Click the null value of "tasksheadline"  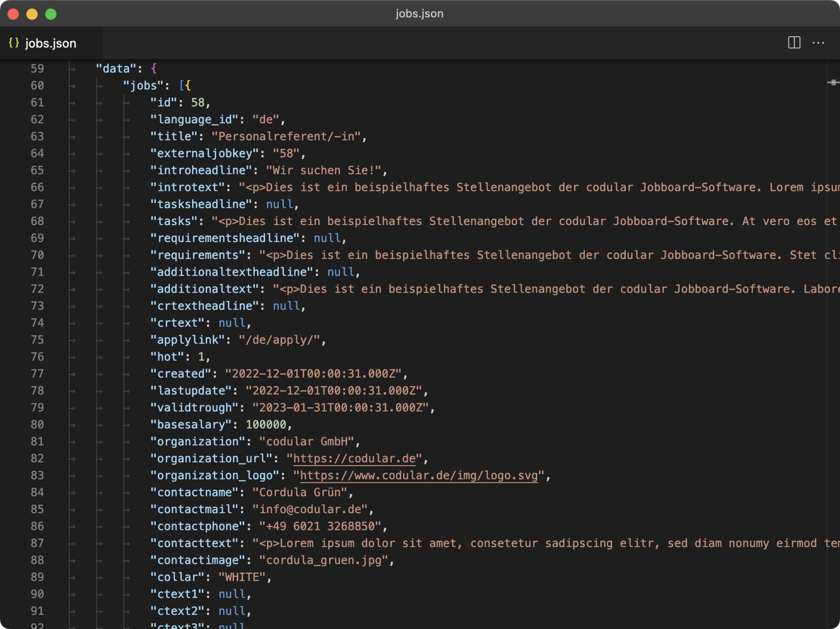click(279, 204)
